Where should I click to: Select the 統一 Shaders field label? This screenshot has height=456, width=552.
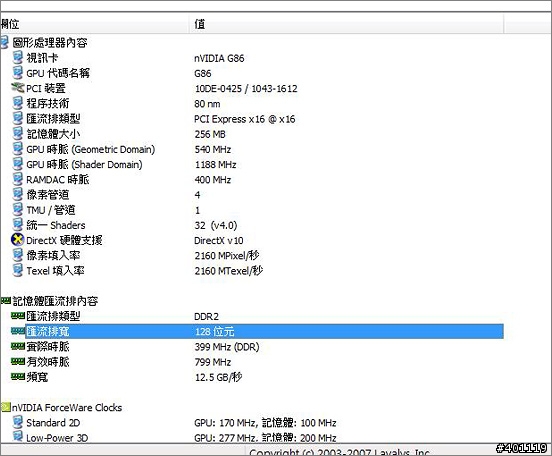[x=56, y=225]
